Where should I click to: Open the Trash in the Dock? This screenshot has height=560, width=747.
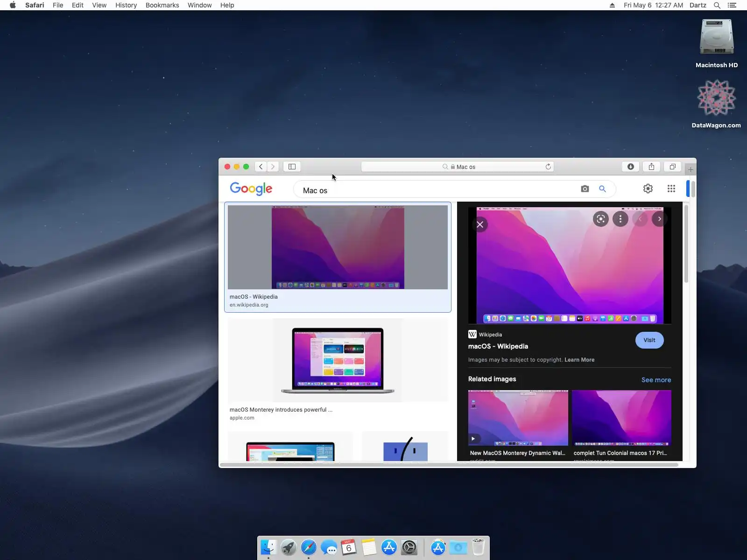click(x=478, y=547)
